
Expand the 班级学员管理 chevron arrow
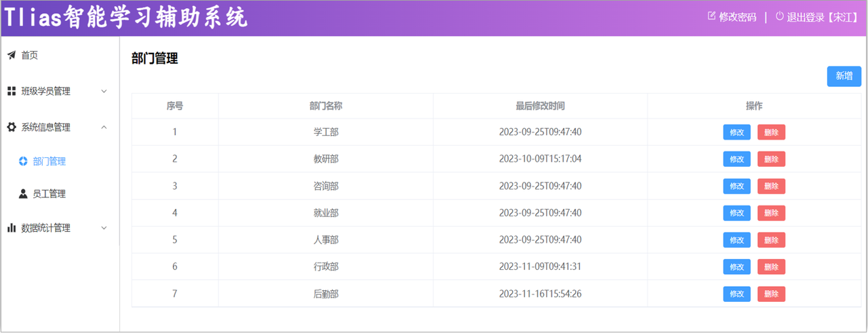click(104, 92)
